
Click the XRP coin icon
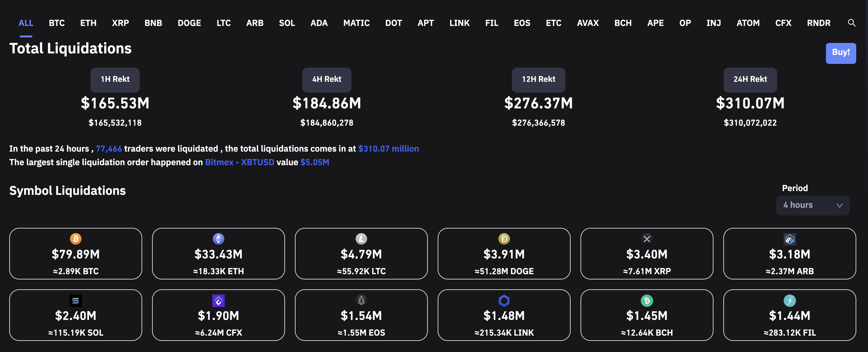point(647,239)
